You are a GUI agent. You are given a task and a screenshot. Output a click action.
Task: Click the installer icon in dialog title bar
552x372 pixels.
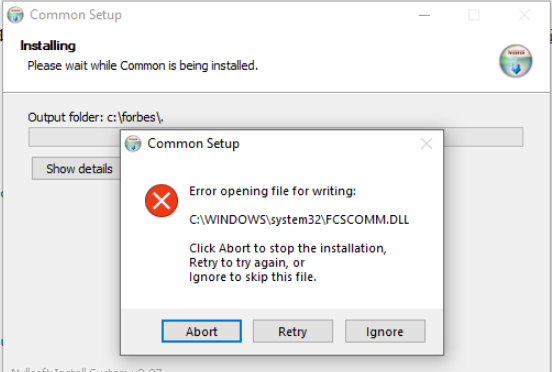tap(133, 144)
